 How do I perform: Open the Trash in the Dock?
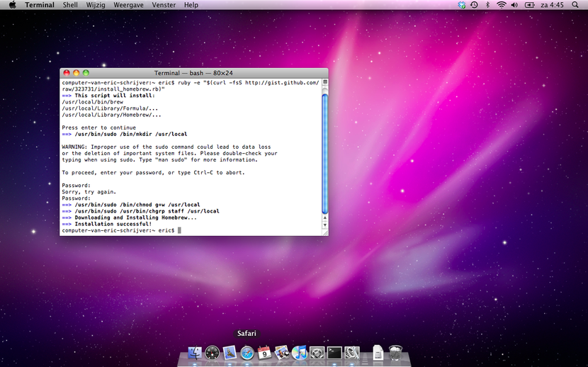click(395, 353)
